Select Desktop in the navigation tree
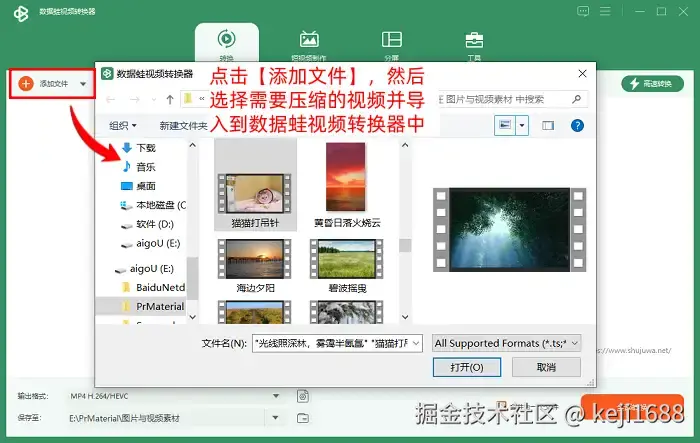 pos(139,186)
